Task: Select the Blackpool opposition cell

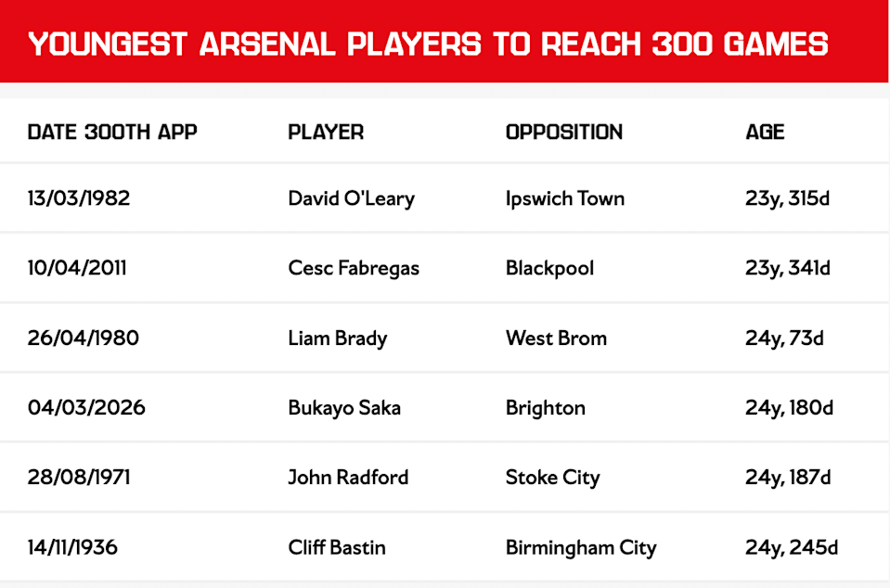Action: pyautogui.click(x=549, y=268)
